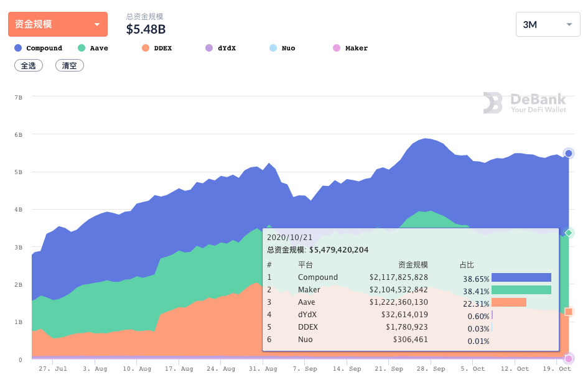
Task: Click the Maker amount $2,104,532,842
Action: point(399,290)
